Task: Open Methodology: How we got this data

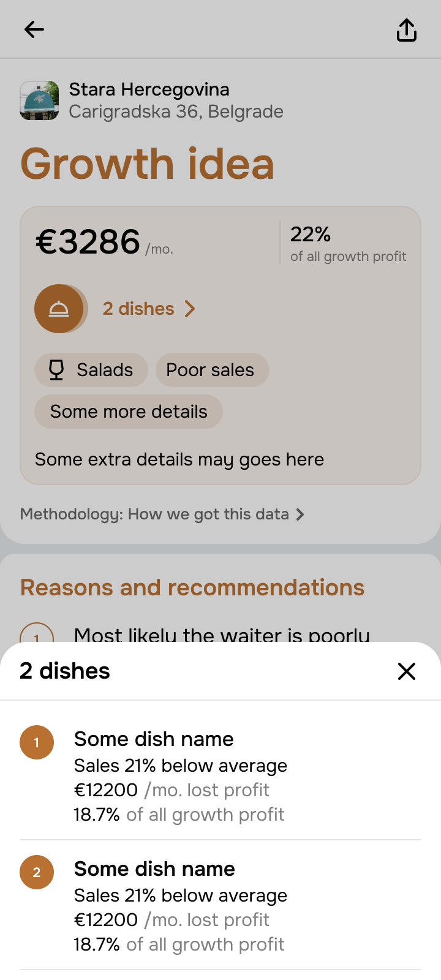Action: pos(154,514)
